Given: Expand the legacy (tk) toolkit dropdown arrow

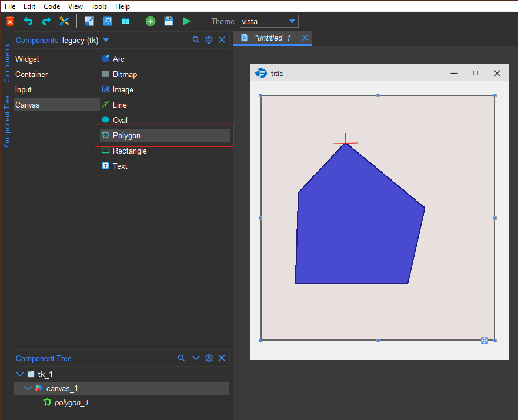Looking at the screenshot, I should coord(106,40).
